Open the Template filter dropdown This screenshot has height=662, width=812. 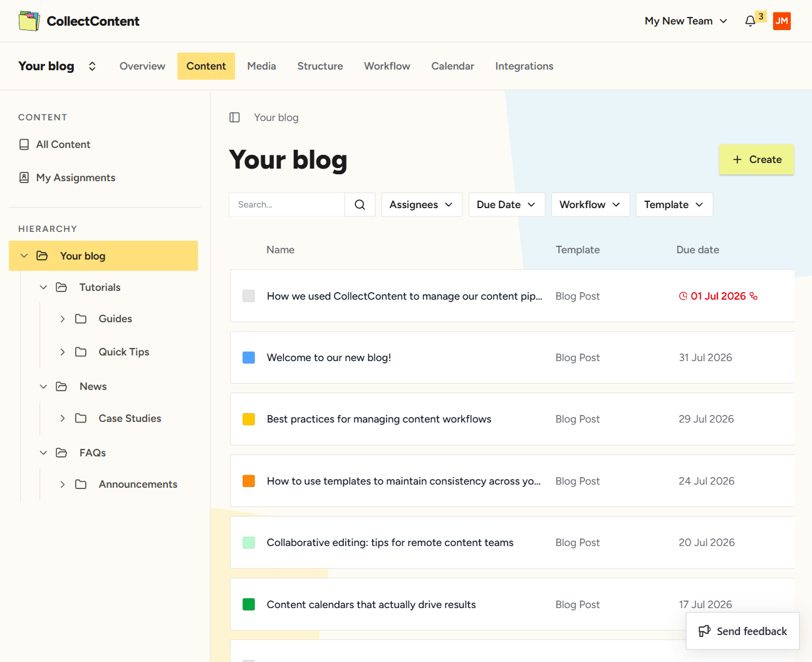[x=674, y=204]
